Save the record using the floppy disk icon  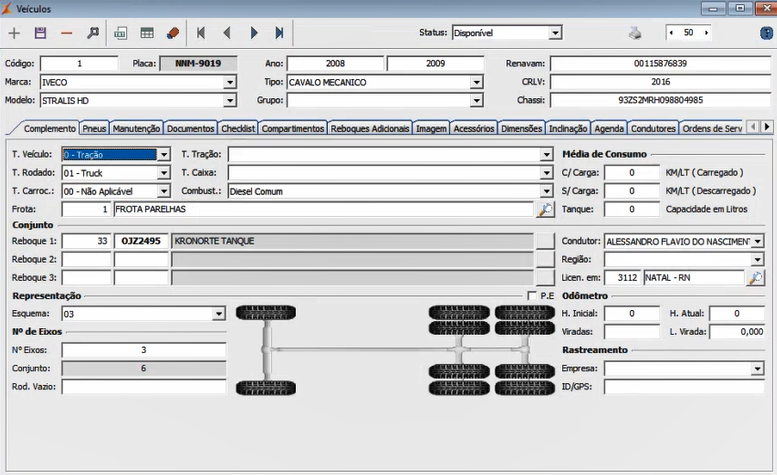[x=40, y=33]
